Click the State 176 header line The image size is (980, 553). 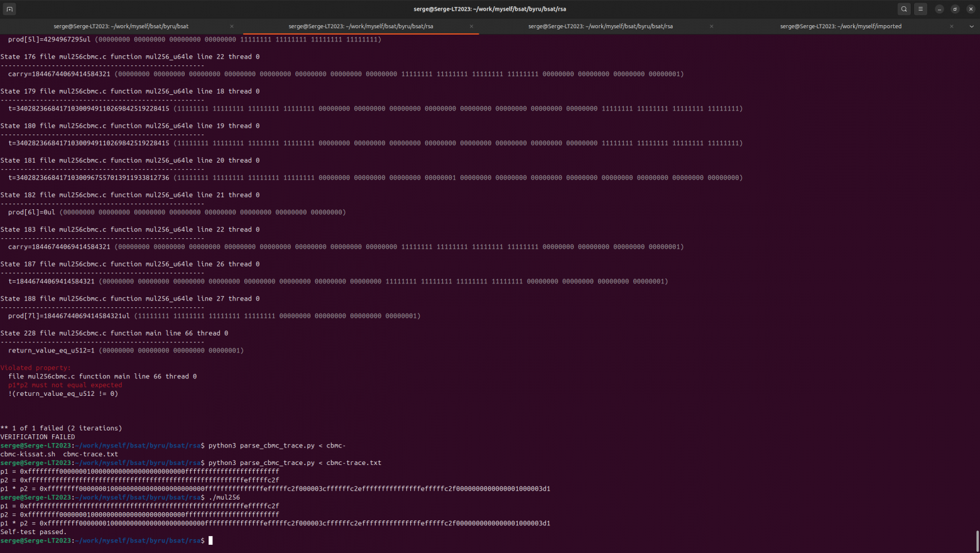pos(130,57)
